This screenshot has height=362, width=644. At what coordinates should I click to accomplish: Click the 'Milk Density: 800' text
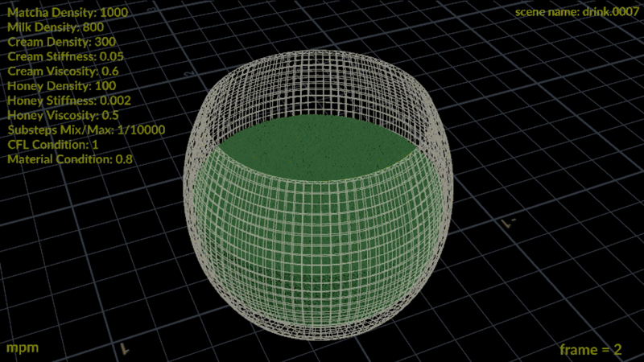pos(56,27)
